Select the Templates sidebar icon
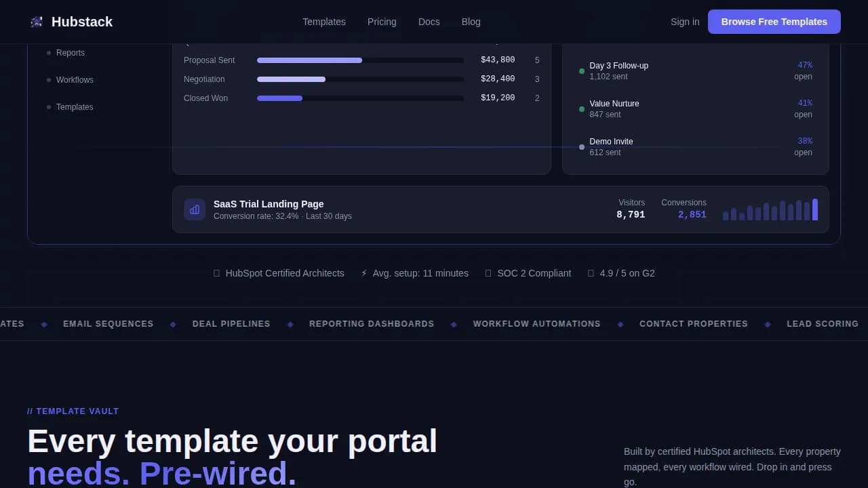 (x=48, y=106)
